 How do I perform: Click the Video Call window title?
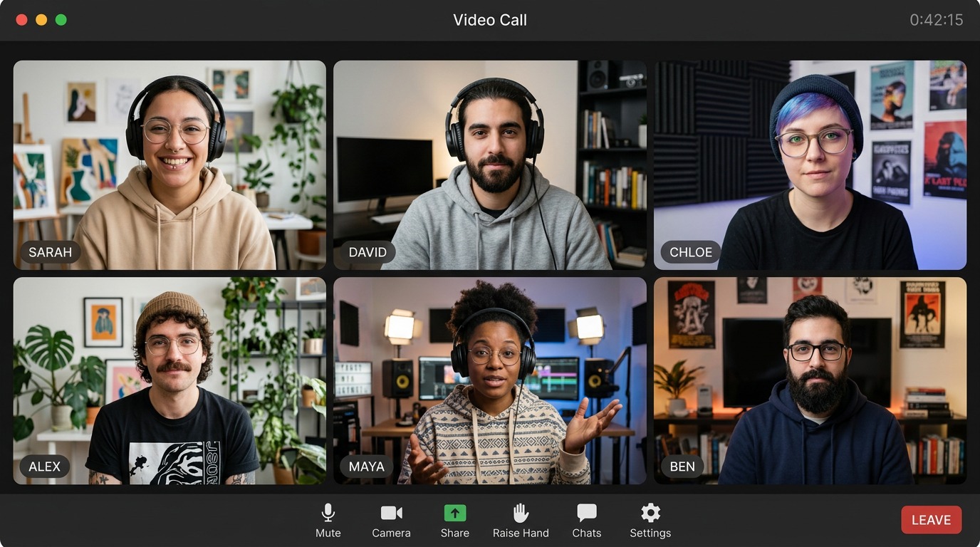[490, 20]
